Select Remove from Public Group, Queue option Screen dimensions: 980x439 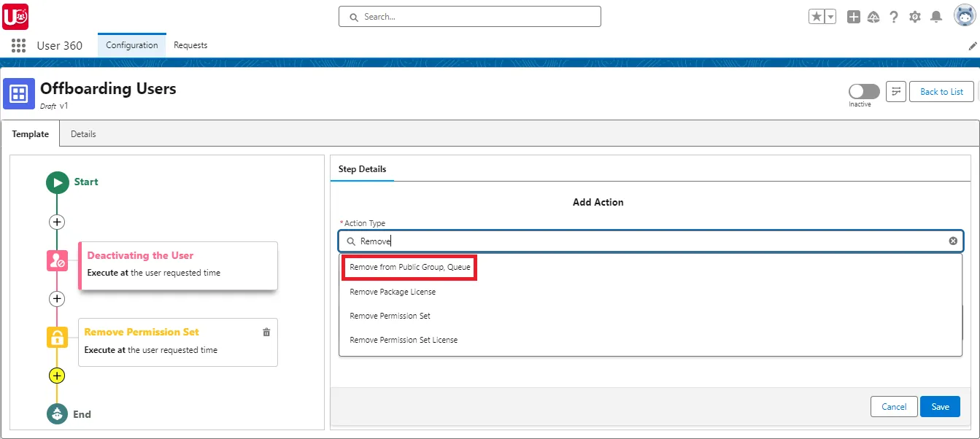[409, 267]
